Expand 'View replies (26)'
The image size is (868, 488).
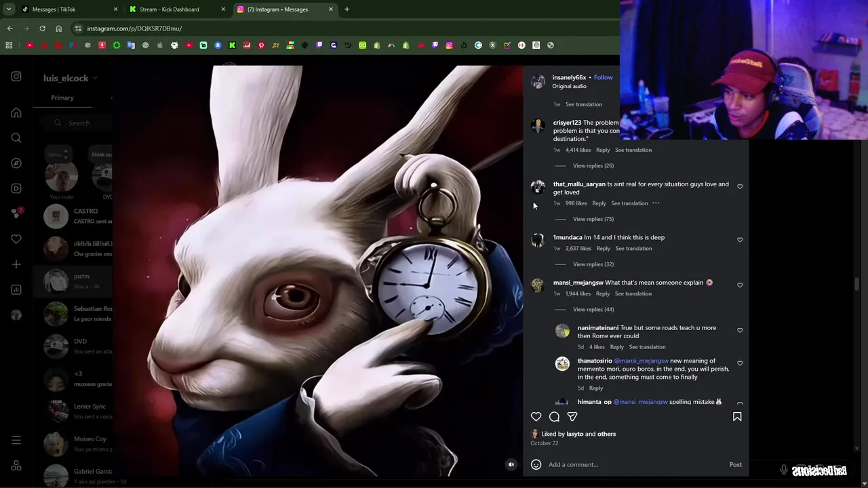point(593,165)
